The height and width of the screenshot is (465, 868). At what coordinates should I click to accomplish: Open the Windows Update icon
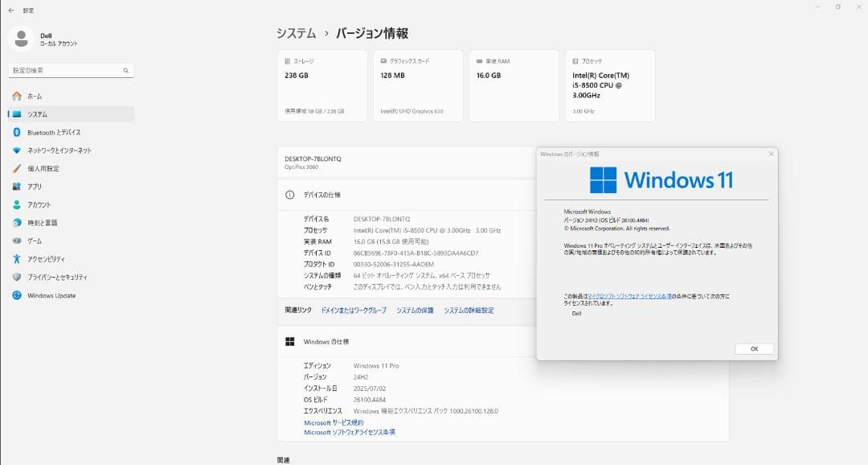click(17, 295)
